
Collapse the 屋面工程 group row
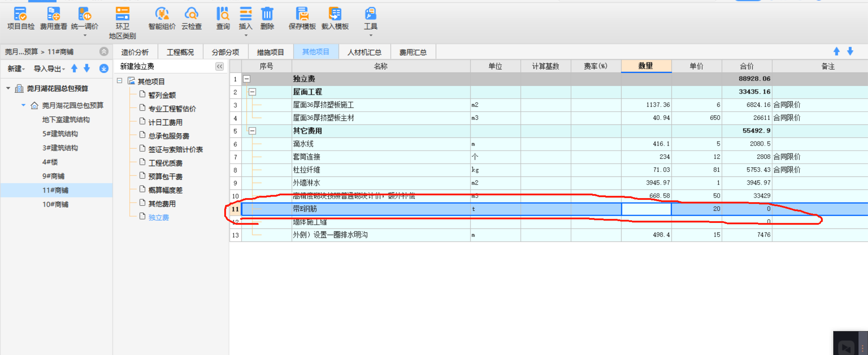pyautogui.click(x=252, y=92)
